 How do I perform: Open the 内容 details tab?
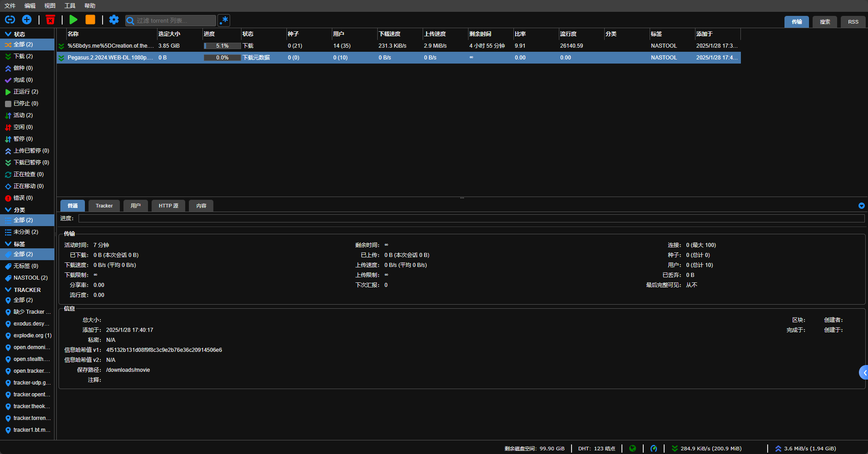(201, 206)
